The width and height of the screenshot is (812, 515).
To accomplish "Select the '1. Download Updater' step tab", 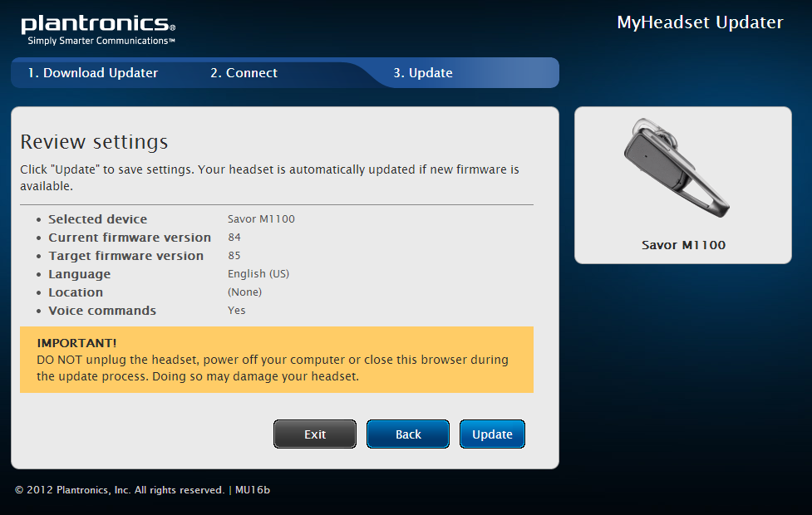I will (x=93, y=73).
